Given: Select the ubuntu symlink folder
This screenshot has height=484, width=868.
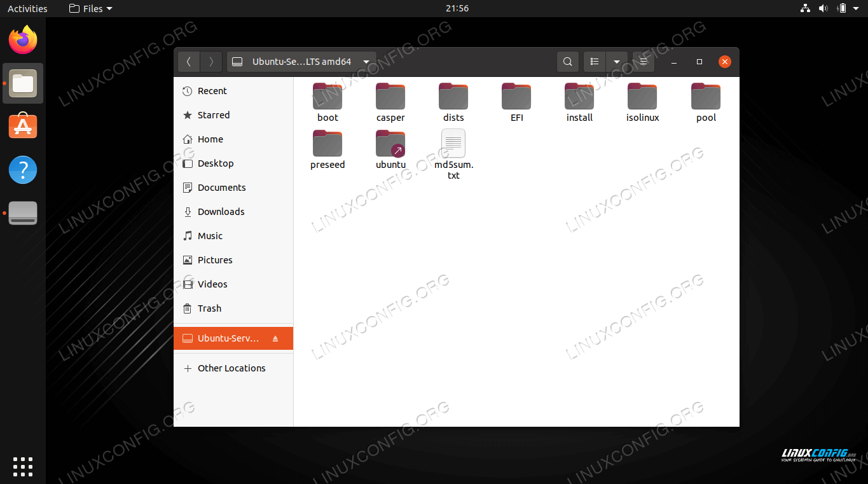Looking at the screenshot, I should (390, 149).
